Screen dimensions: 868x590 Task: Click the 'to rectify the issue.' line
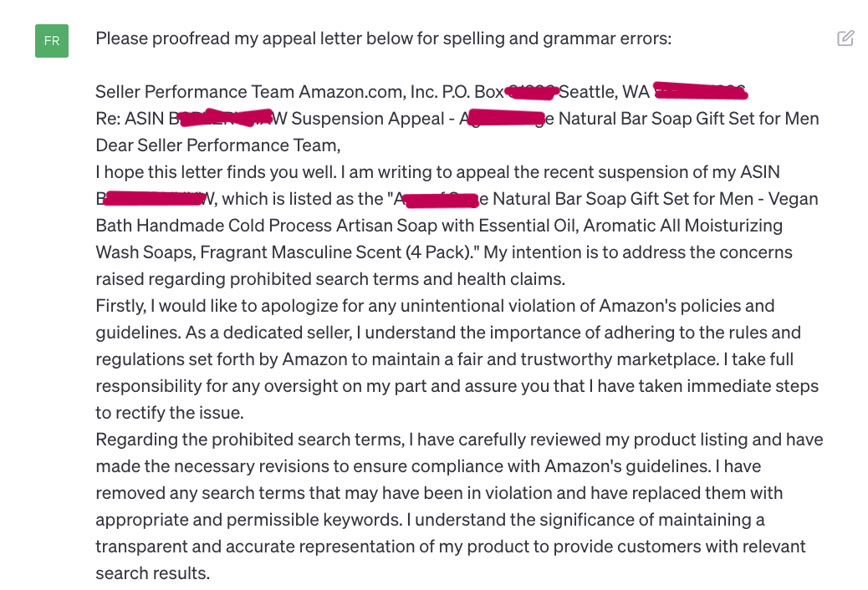pyautogui.click(x=167, y=413)
